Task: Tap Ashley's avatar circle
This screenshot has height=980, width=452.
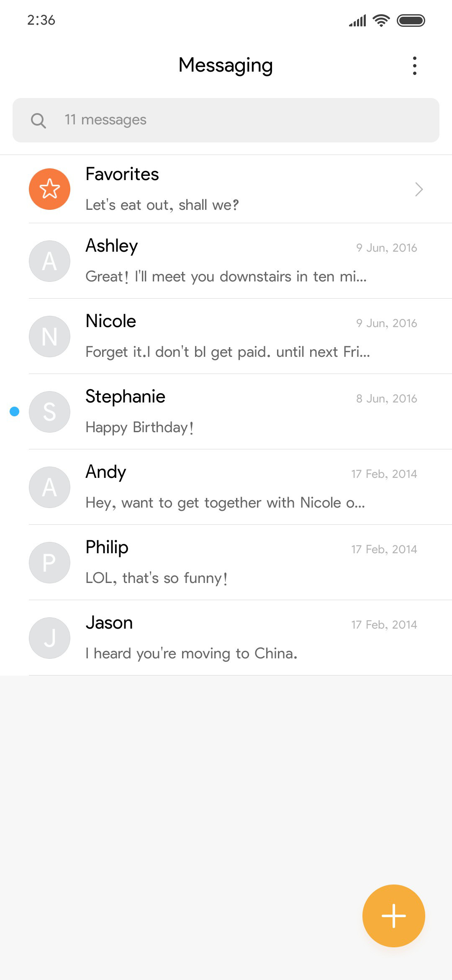Action: 49,261
